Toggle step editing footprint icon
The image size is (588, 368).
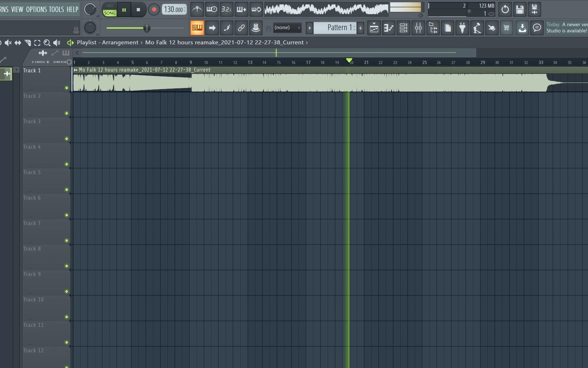pos(227,28)
